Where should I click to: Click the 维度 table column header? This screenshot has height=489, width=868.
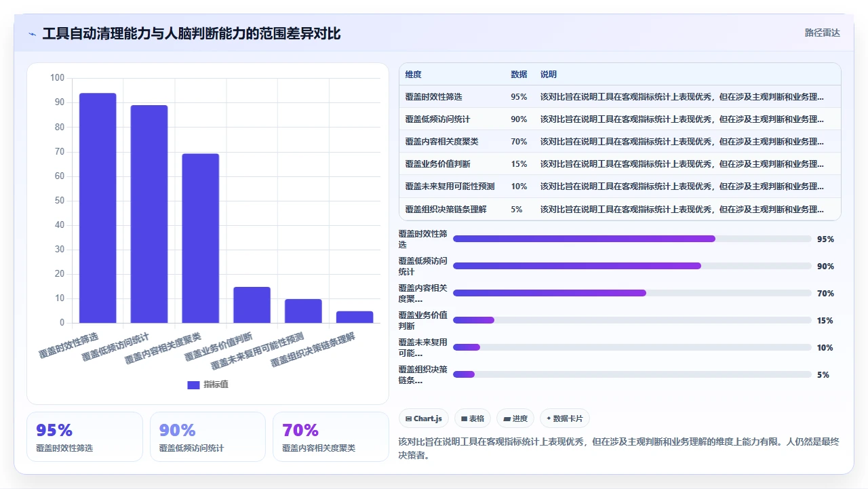(x=413, y=75)
